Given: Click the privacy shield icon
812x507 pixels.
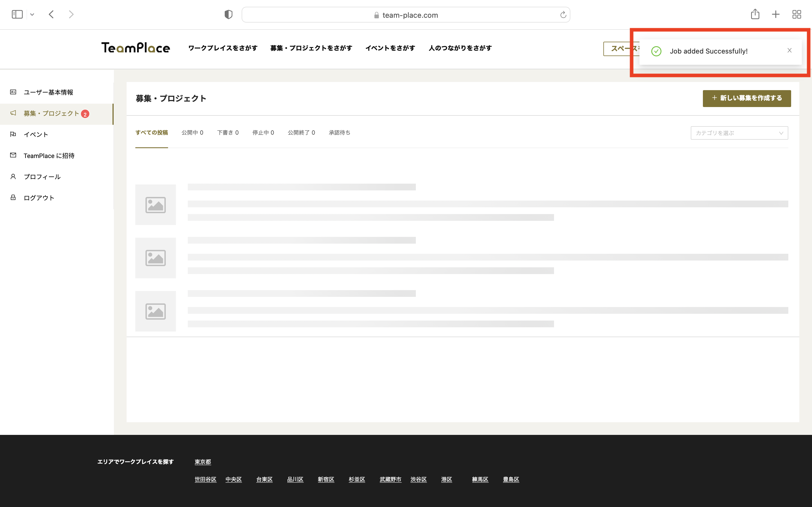Looking at the screenshot, I should point(228,14).
